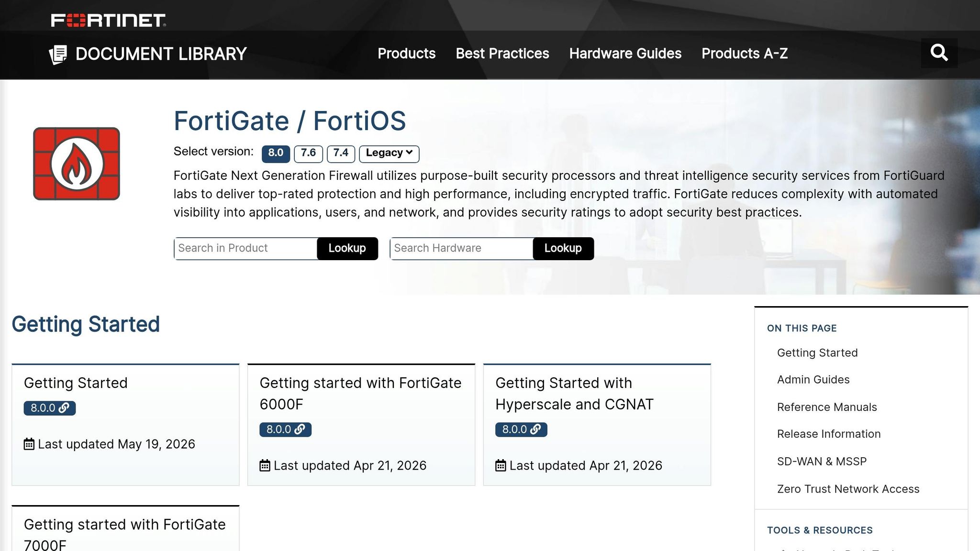The height and width of the screenshot is (551, 980).
Task: Select version 7.6
Action: [x=308, y=154]
